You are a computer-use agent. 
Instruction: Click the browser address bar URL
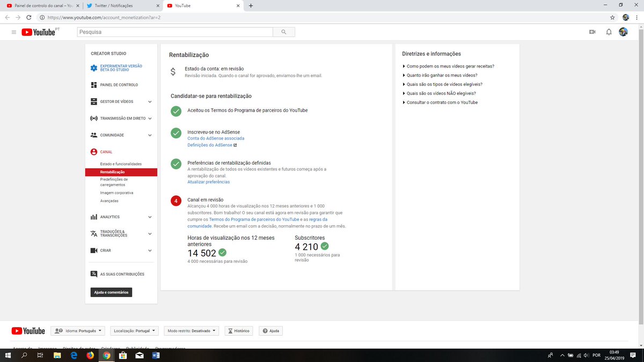click(105, 17)
